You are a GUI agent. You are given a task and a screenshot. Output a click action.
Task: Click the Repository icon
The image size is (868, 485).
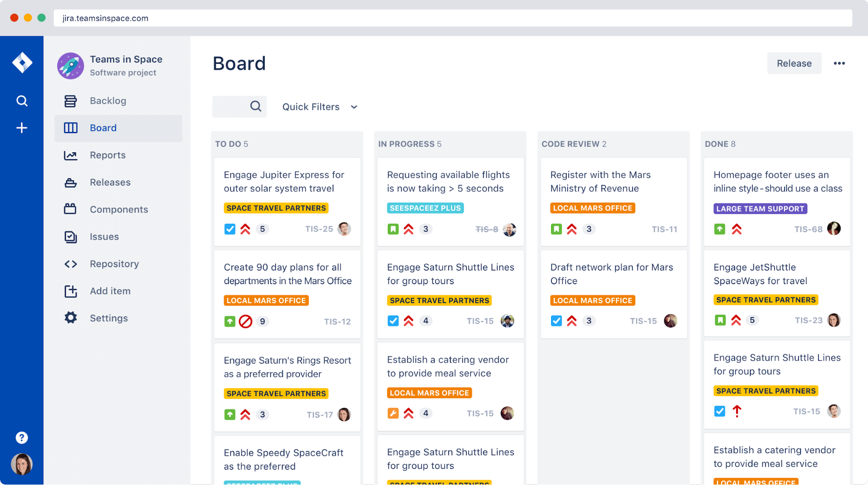(x=70, y=264)
